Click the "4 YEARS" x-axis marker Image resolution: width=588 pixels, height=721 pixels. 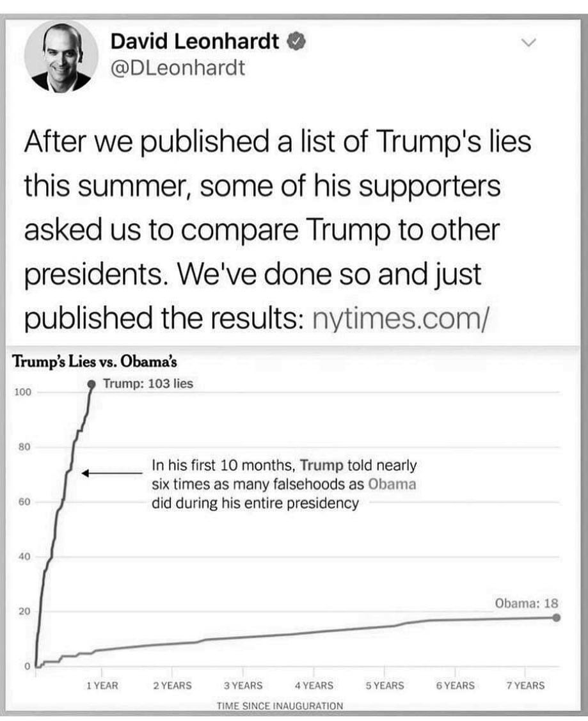(x=314, y=685)
